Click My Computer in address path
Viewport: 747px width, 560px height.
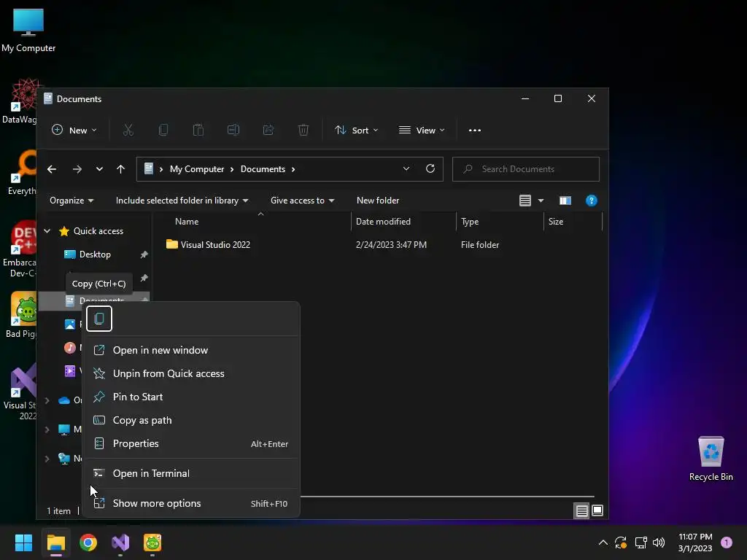pyautogui.click(x=197, y=169)
